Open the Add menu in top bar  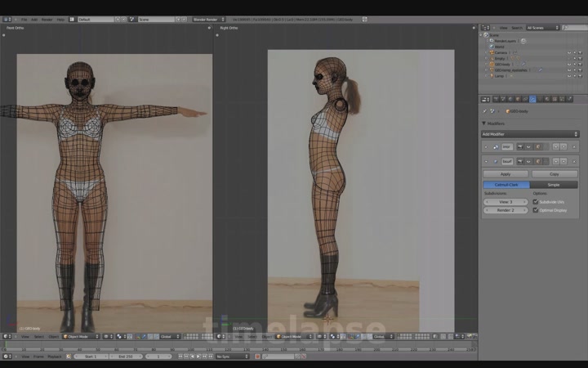pos(34,19)
